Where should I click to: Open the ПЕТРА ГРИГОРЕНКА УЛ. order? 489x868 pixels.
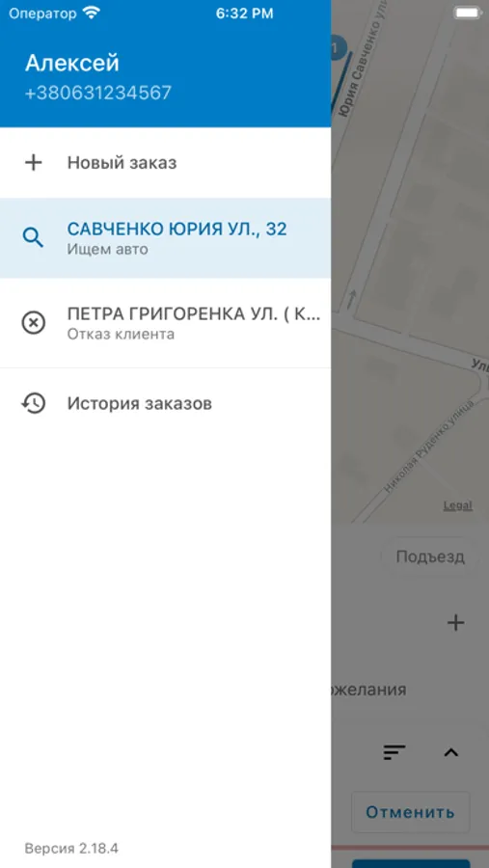click(x=166, y=322)
